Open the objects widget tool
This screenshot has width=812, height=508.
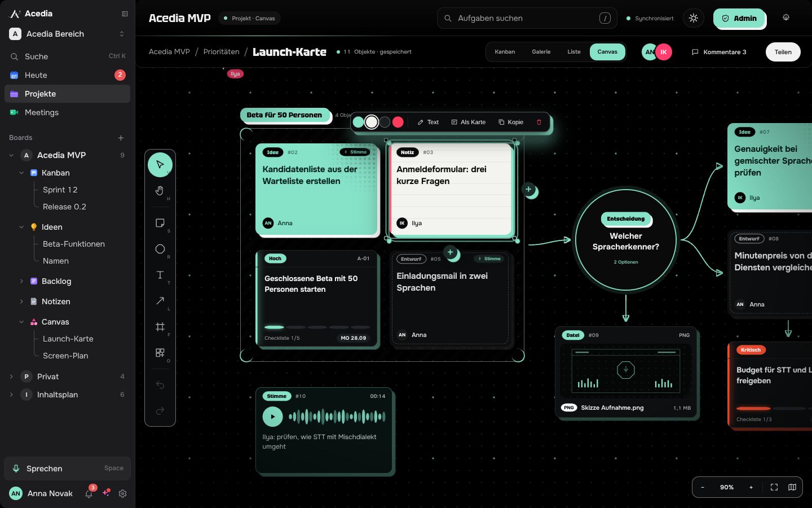pos(160,353)
